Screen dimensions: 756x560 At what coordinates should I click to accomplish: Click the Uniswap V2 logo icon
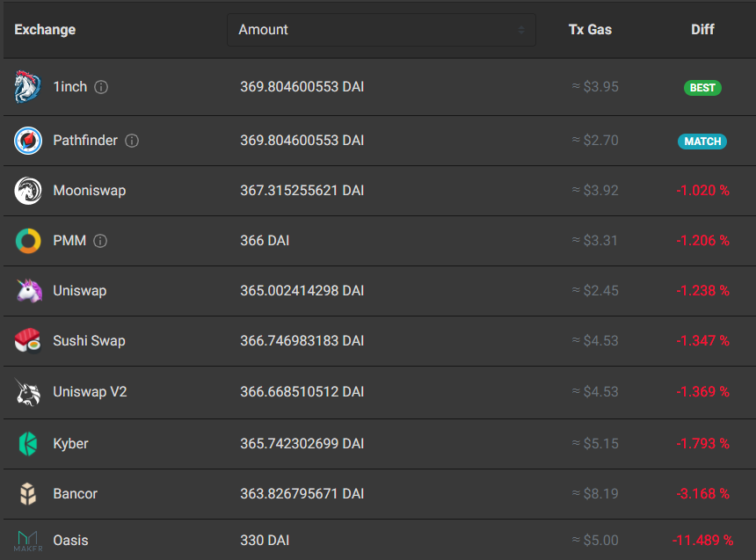pyautogui.click(x=28, y=392)
